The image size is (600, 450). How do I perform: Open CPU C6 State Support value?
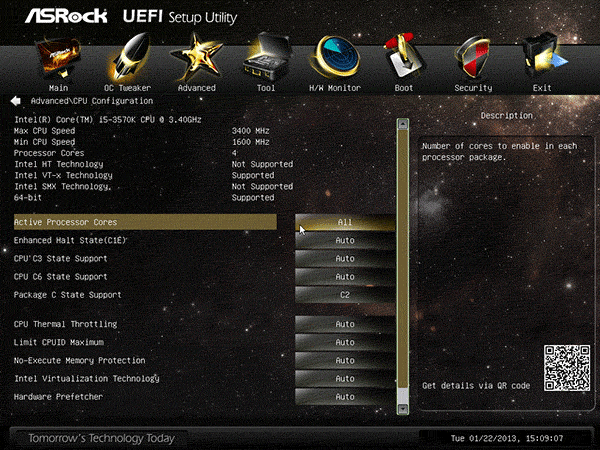[x=344, y=277]
